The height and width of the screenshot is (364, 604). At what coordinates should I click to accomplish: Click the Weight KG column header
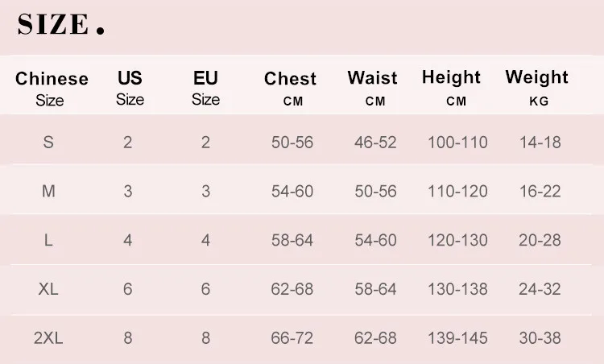point(537,89)
